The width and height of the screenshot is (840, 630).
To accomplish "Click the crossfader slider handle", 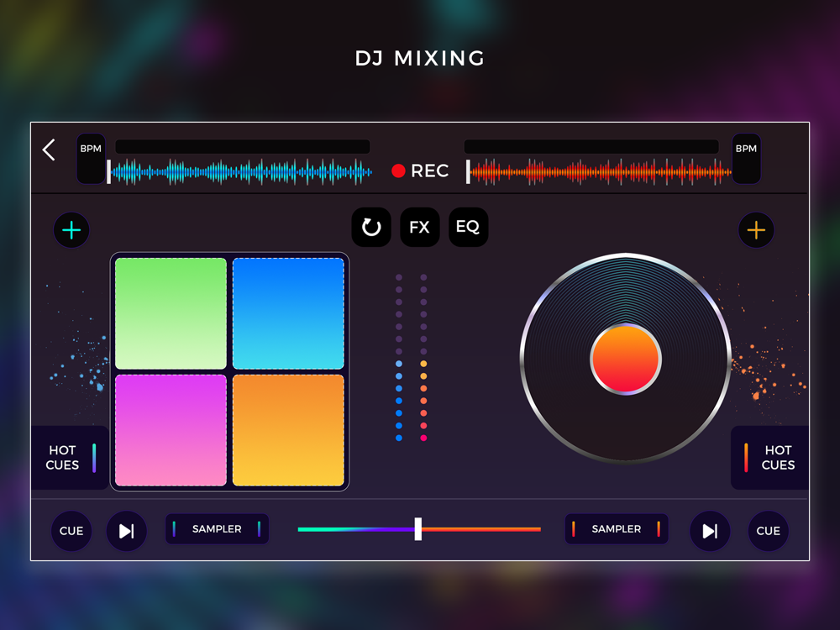I will tap(417, 528).
